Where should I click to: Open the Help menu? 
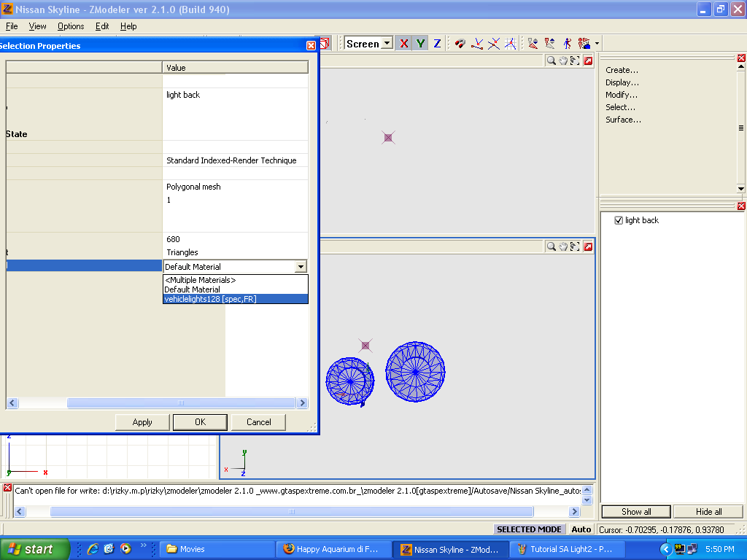tap(128, 26)
